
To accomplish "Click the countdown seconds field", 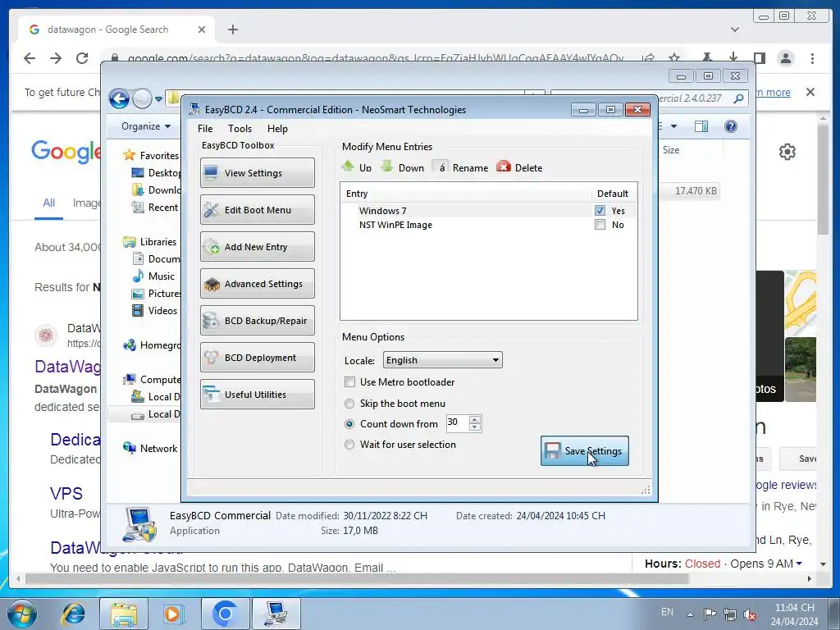I will point(457,422).
